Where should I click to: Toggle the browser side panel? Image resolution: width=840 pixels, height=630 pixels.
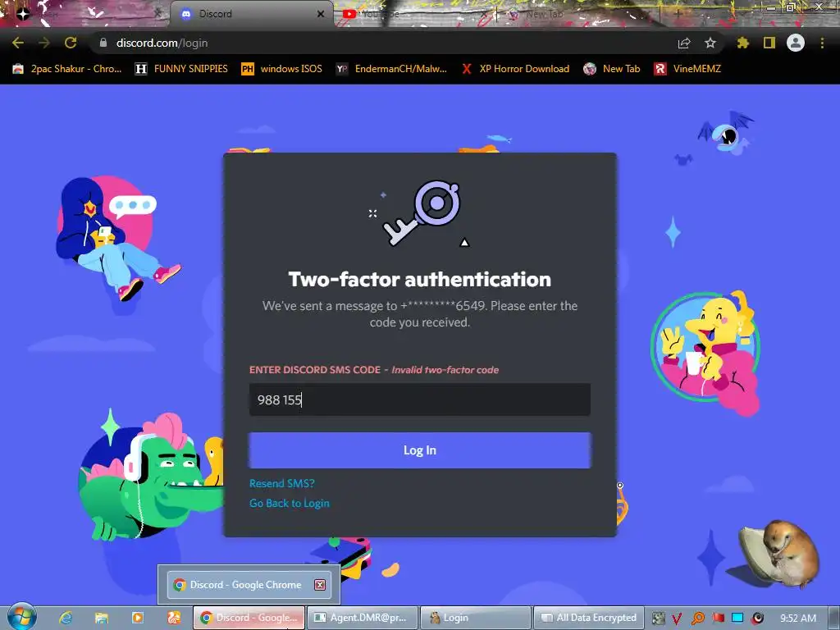coord(769,43)
